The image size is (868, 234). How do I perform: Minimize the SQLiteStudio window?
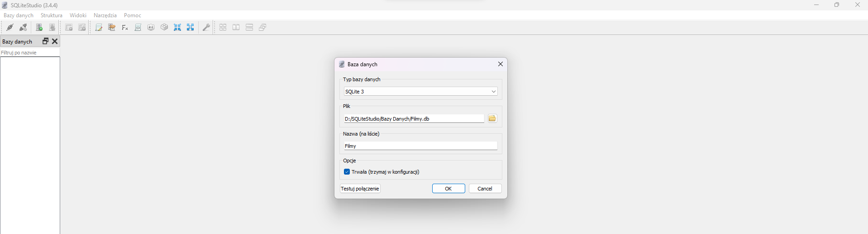[816, 5]
